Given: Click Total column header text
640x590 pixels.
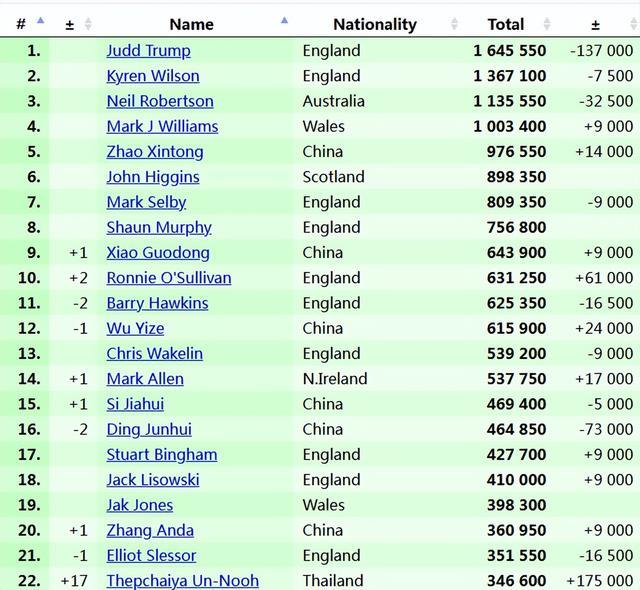Looking at the screenshot, I should 506,24.
